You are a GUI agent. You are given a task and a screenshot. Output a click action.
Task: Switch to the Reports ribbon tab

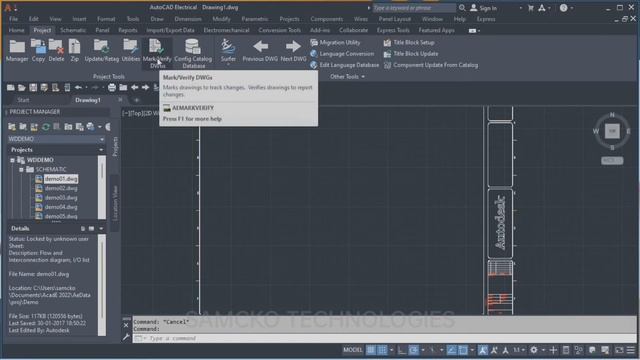[128, 30]
